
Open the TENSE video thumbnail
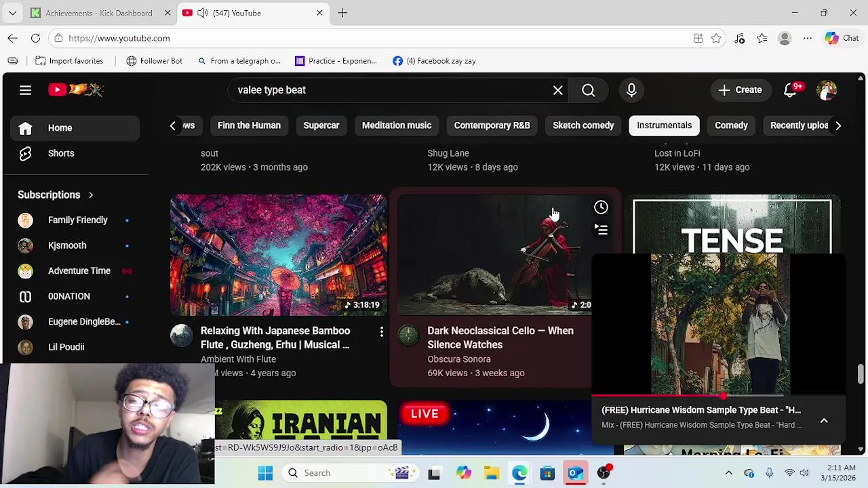tap(732, 224)
